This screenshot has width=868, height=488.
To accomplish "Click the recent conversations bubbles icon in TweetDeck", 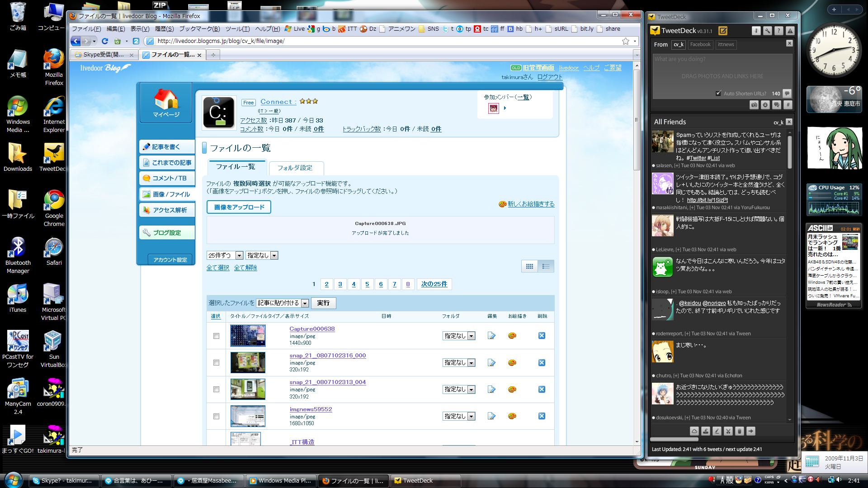I will [x=777, y=105].
